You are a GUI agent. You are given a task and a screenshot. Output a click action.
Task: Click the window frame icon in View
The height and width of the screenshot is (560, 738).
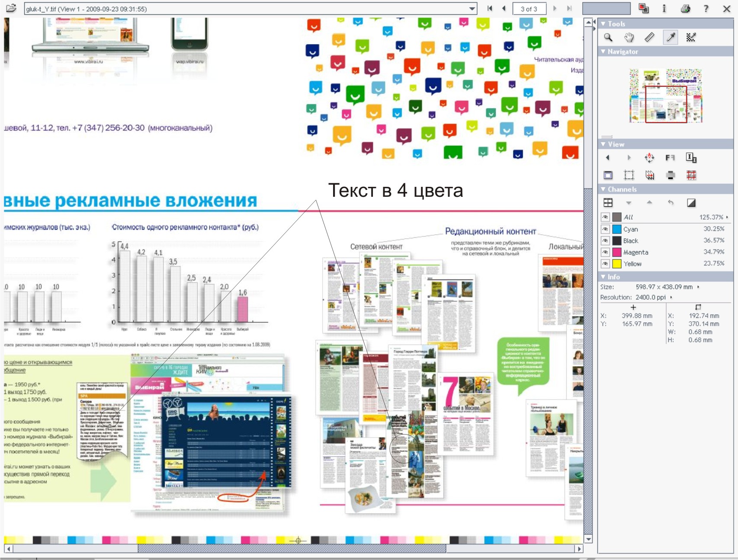coord(608,175)
